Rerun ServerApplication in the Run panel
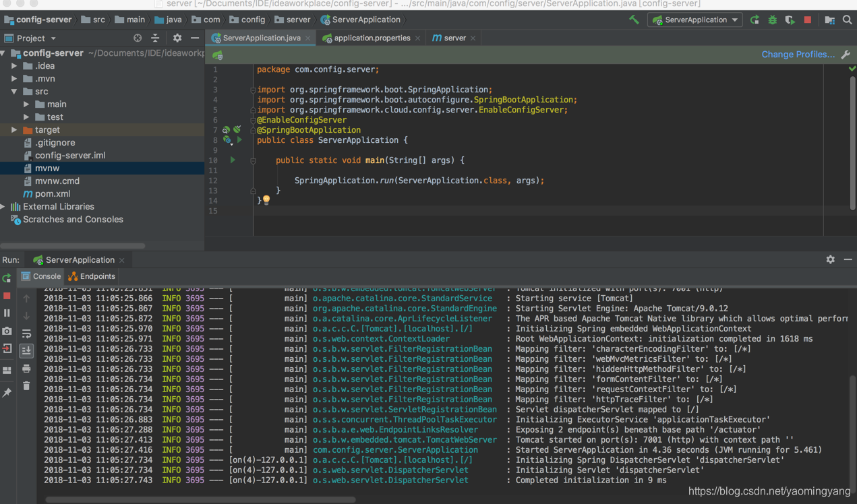This screenshot has width=857, height=504. click(7, 278)
